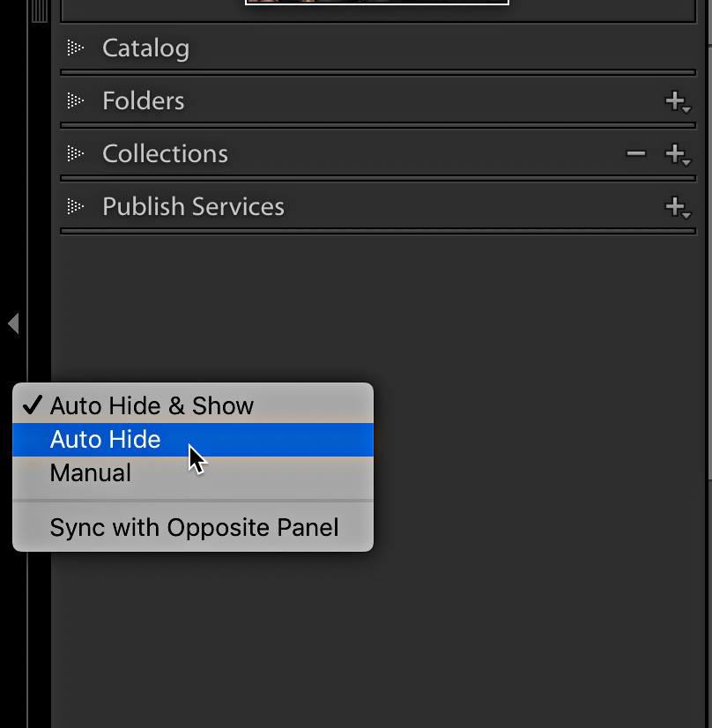This screenshot has width=712, height=728.
Task: Expand the Collections panel triangle
Action: (x=75, y=153)
